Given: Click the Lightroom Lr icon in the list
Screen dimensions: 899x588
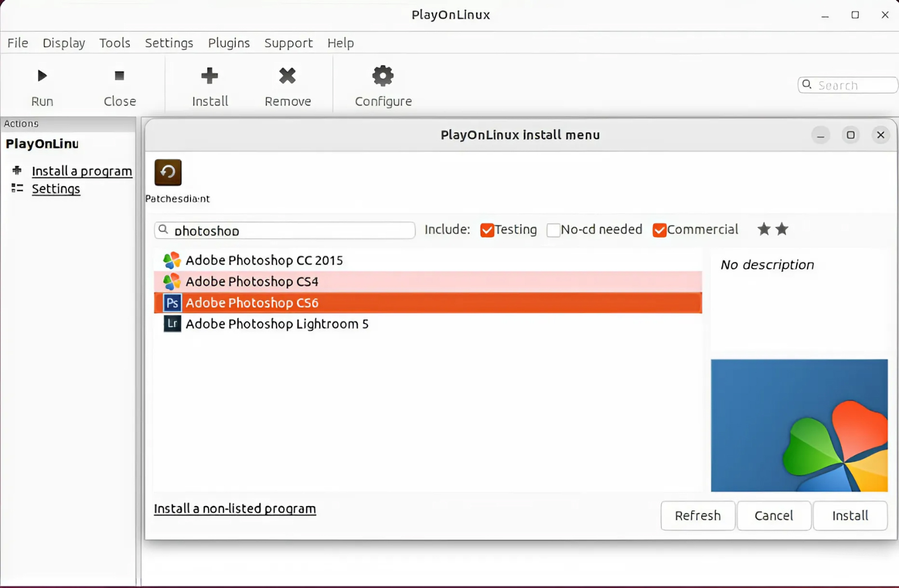Looking at the screenshot, I should pyautogui.click(x=172, y=323).
